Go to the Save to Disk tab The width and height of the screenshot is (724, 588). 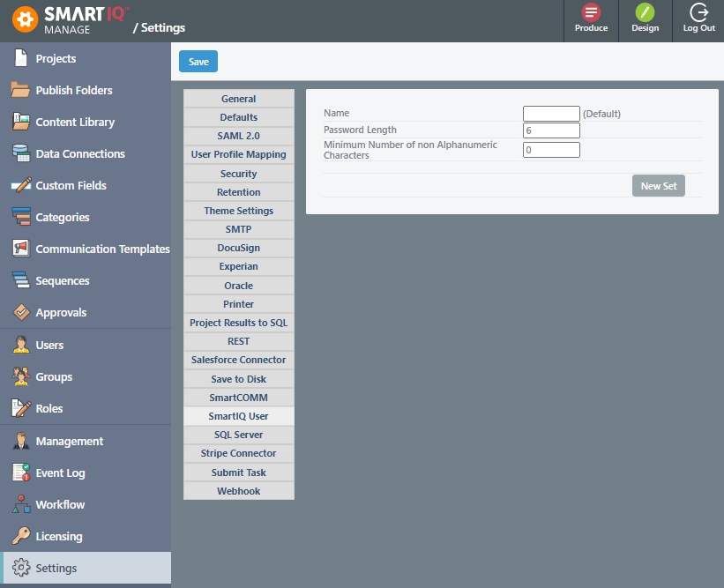[x=238, y=378]
